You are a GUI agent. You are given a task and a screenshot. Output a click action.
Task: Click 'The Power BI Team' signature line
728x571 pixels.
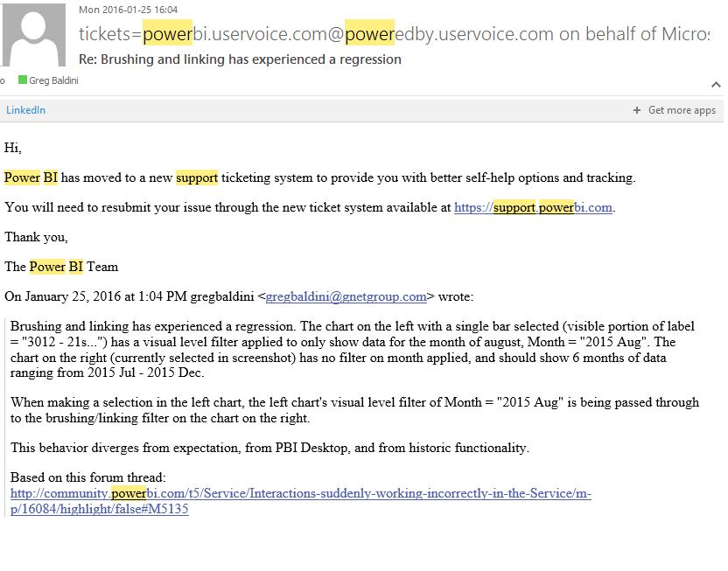click(x=61, y=267)
